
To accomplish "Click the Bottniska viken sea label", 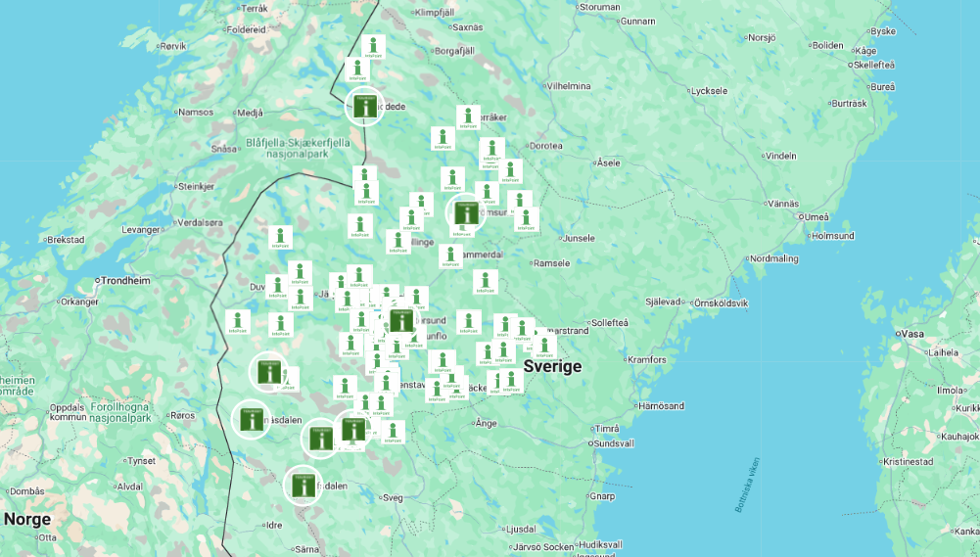I will pos(748,485).
